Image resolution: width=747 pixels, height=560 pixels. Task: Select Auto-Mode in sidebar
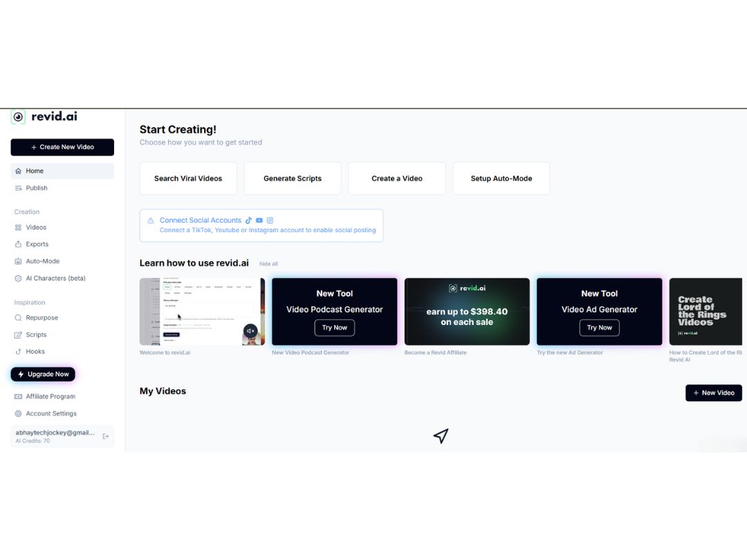62,261
